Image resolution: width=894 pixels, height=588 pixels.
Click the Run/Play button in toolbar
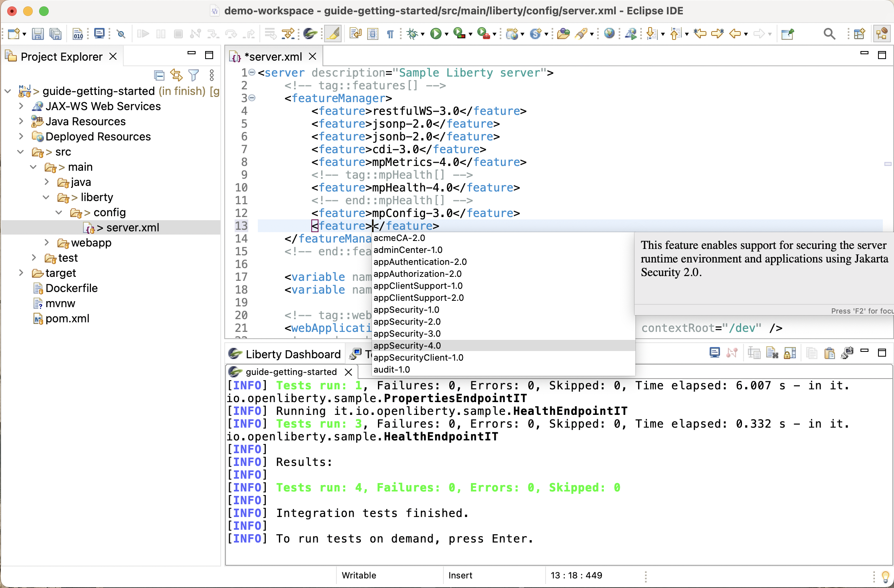437,34
